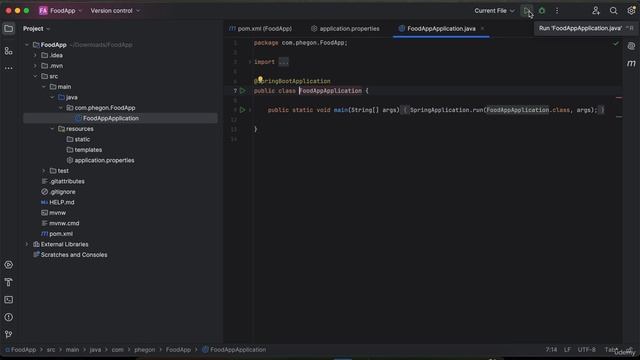The height and width of the screenshot is (360, 640).
Task: Open the Terminal tool window icon
Action: point(9,300)
